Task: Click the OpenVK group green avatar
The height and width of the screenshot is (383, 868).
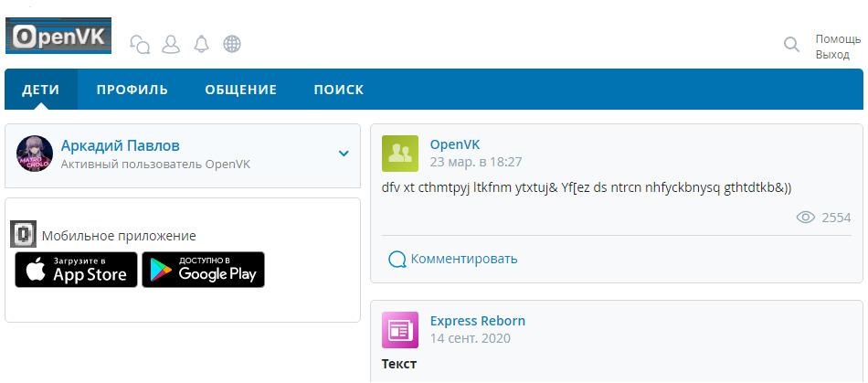Action: click(400, 154)
